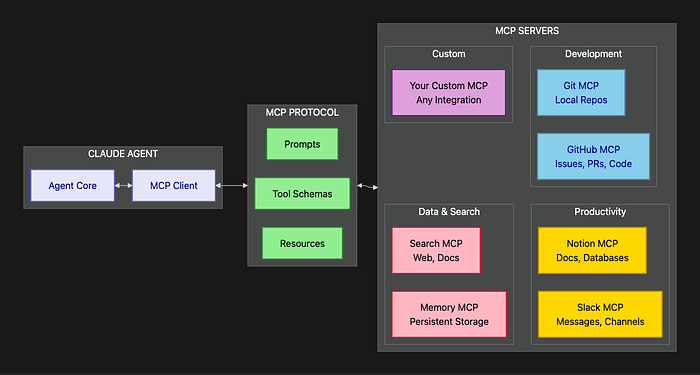Click the Development subgroup label

(x=593, y=54)
